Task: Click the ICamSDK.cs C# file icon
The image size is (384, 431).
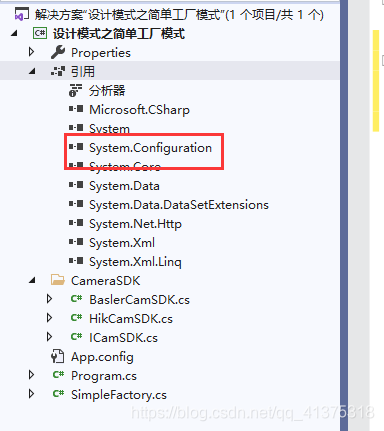Action: (76, 337)
